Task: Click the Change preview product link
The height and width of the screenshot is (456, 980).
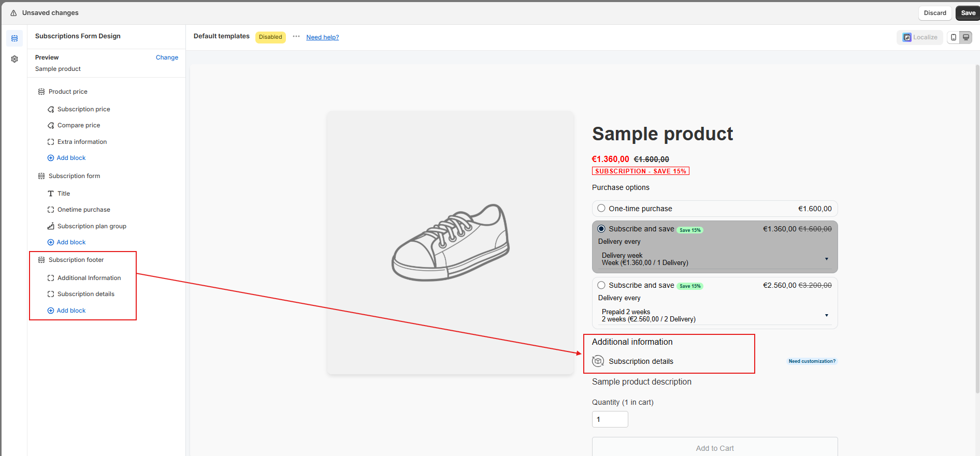Action: pyautogui.click(x=167, y=57)
